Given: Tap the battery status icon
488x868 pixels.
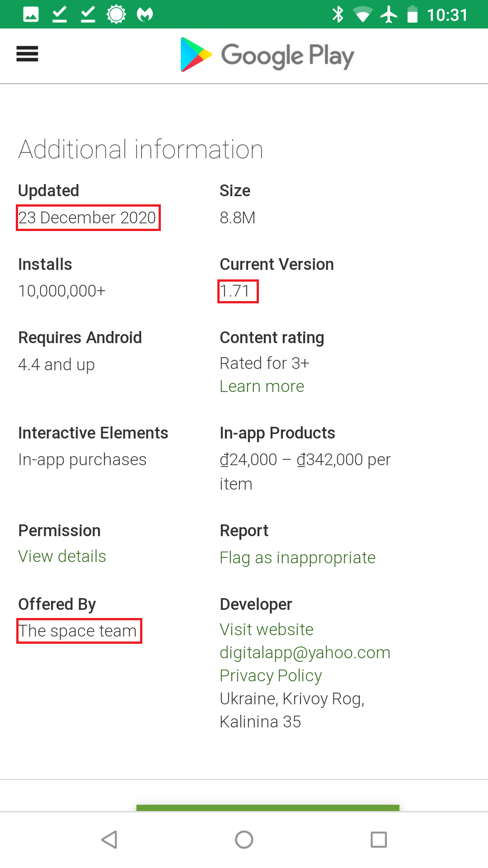Looking at the screenshot, I should pos(413,14).
